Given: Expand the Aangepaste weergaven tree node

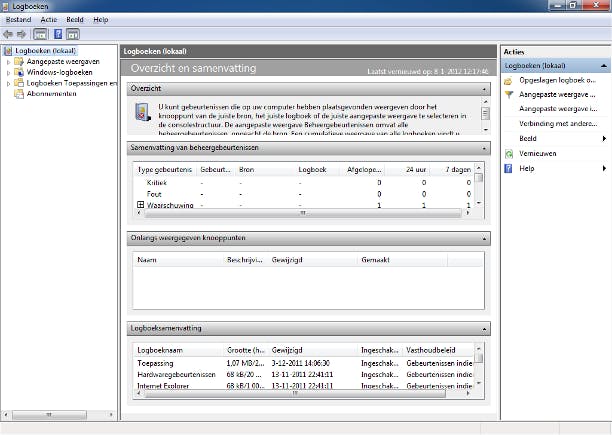Looking at the screenshot, I should tap(8, 62).
